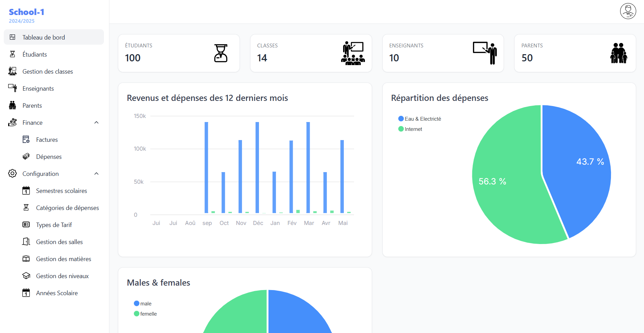Click the blue Déc revenue bar

tap(257, 167)
